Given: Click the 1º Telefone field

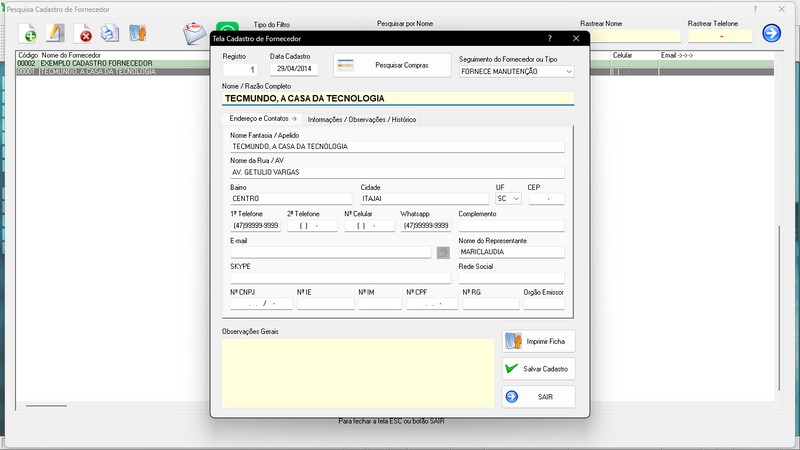Looking at the screenshot, I should [256, 226].
